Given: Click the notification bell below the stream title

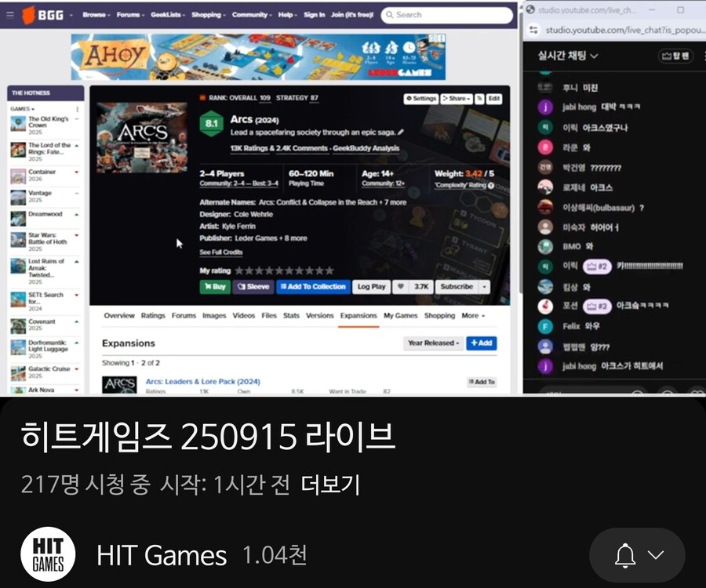Looking at the screenshot, I should click(625, 555).
